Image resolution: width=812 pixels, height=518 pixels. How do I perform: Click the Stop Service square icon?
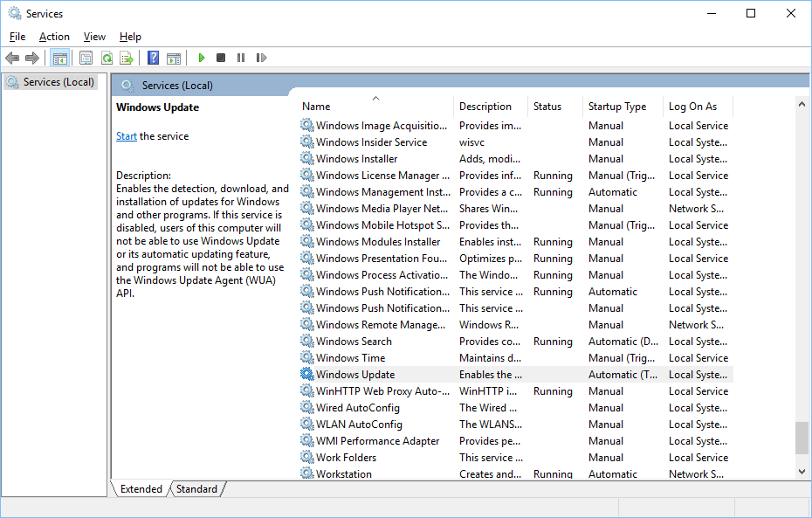(221, 58)
